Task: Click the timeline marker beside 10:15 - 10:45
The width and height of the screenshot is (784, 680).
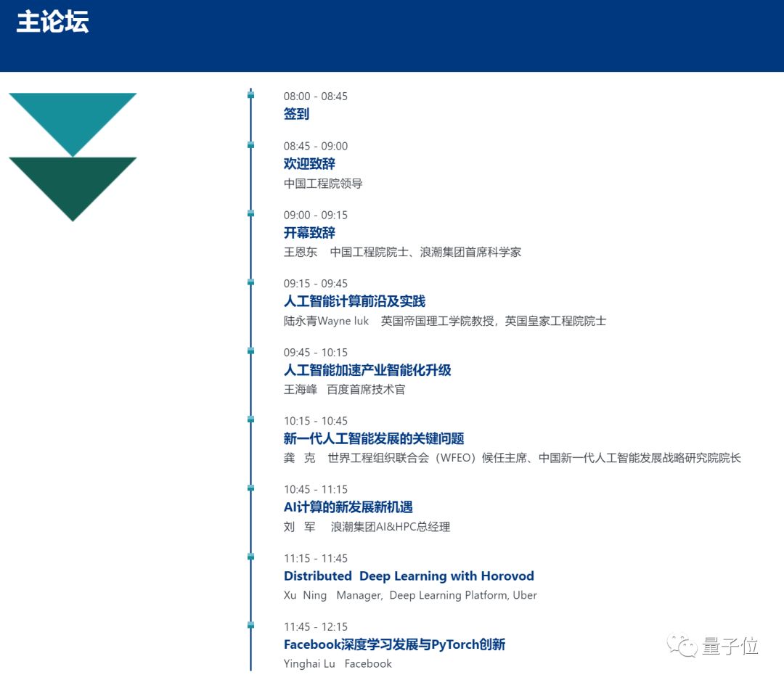Action: pos(251,419)
